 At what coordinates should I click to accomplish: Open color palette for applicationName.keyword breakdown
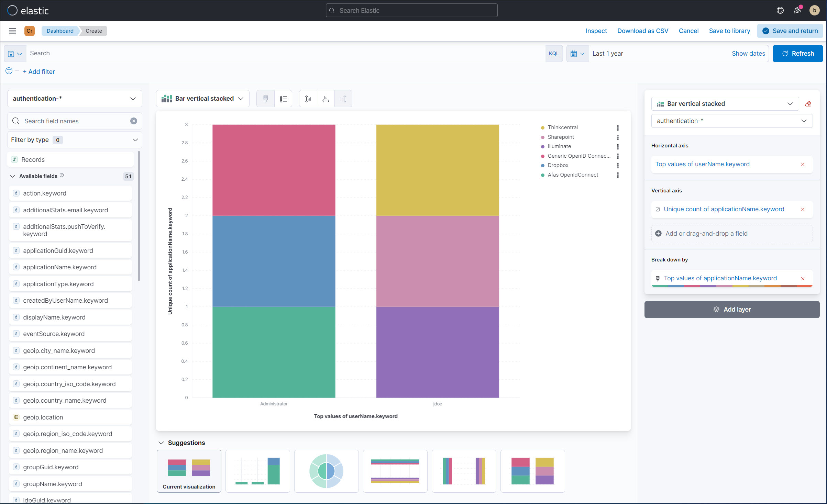coord(658,279)
